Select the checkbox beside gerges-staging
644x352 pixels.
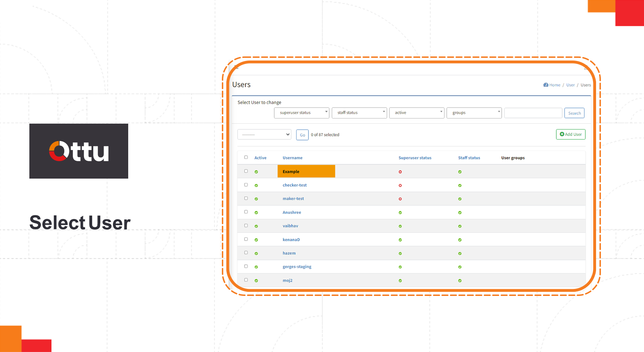[x=246, y=266]
